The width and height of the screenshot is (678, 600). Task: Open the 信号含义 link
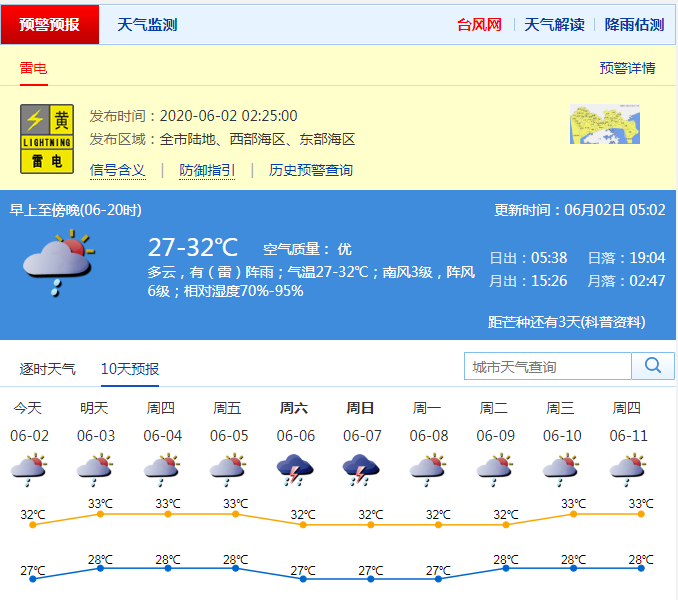click(118, 170)
